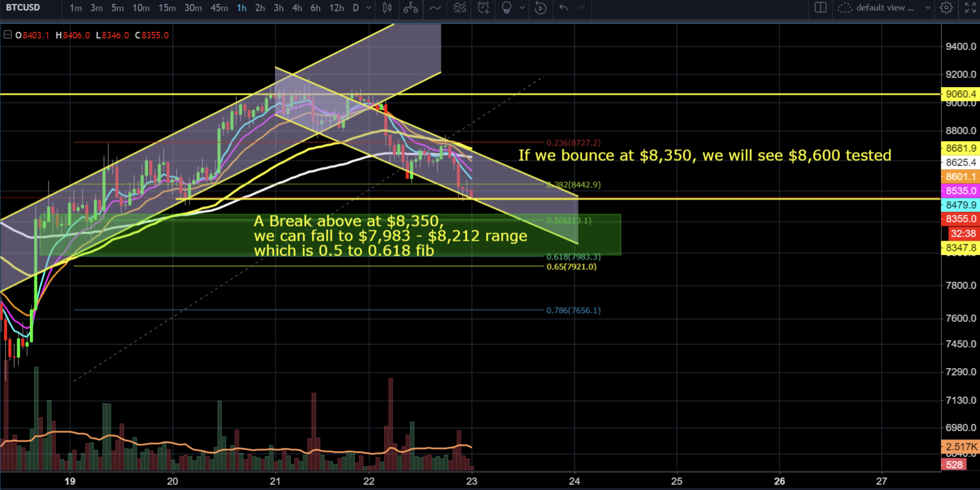Click the lightbulb ideas icon
Screen dimensions: 980x490
(506, 8)
